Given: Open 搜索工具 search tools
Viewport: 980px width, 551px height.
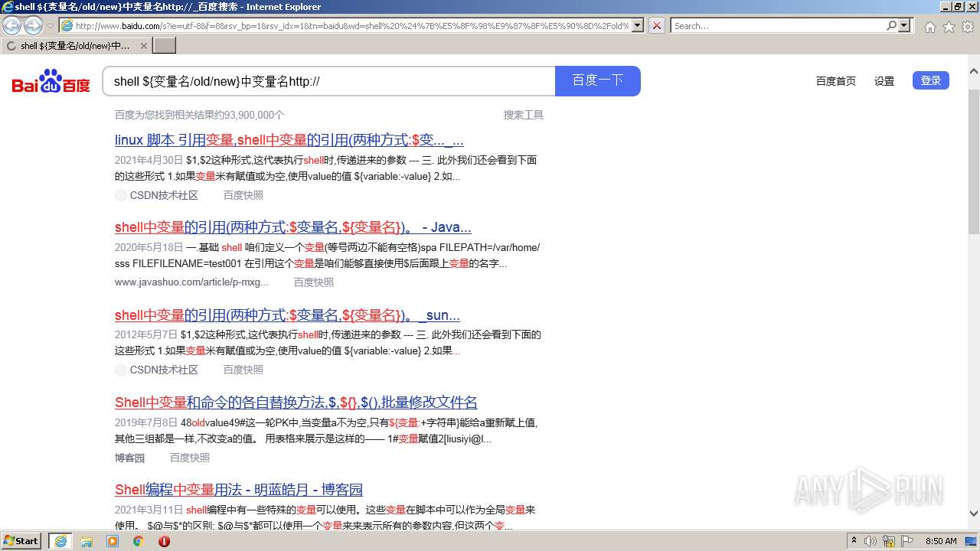Looking at the screenshot, I should [524, 115].
